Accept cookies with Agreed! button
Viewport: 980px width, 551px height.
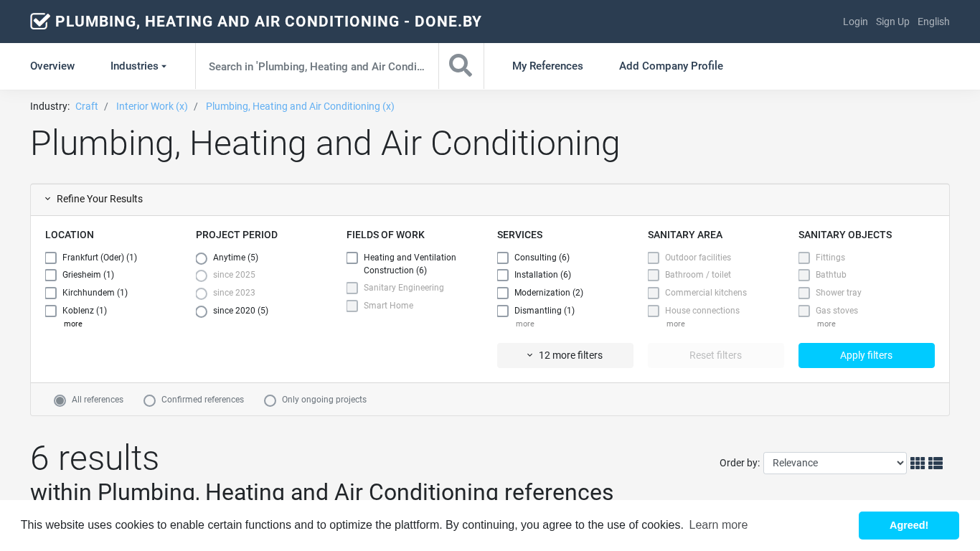pos(909,525)
